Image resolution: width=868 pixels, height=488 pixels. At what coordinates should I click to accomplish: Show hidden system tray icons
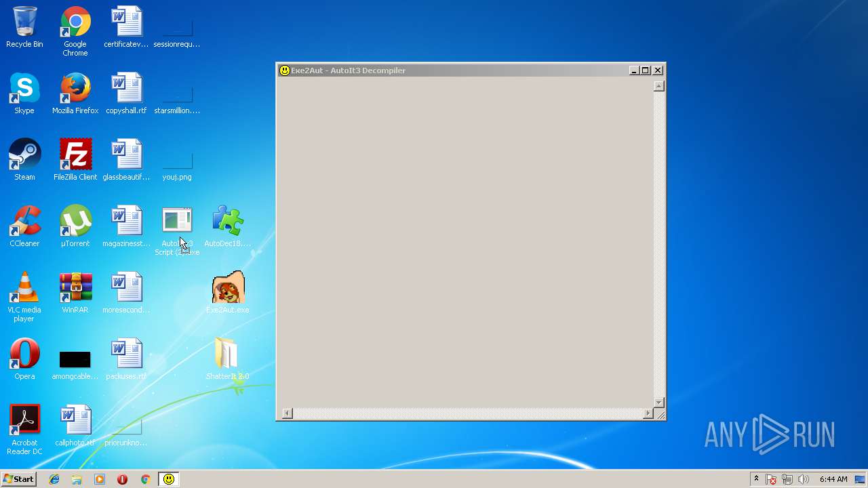click(756, 479)
